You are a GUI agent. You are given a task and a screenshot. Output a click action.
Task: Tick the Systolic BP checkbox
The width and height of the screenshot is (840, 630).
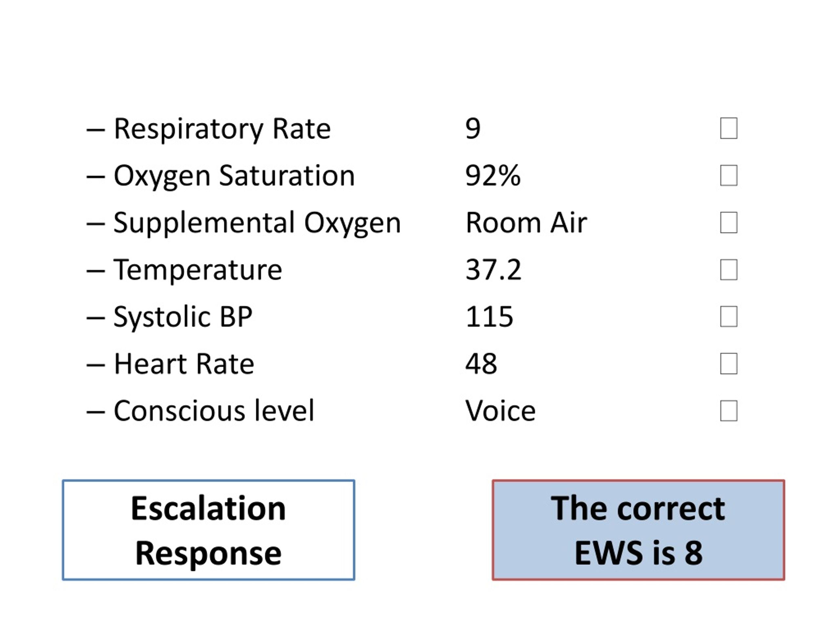(x=729, y=317)
